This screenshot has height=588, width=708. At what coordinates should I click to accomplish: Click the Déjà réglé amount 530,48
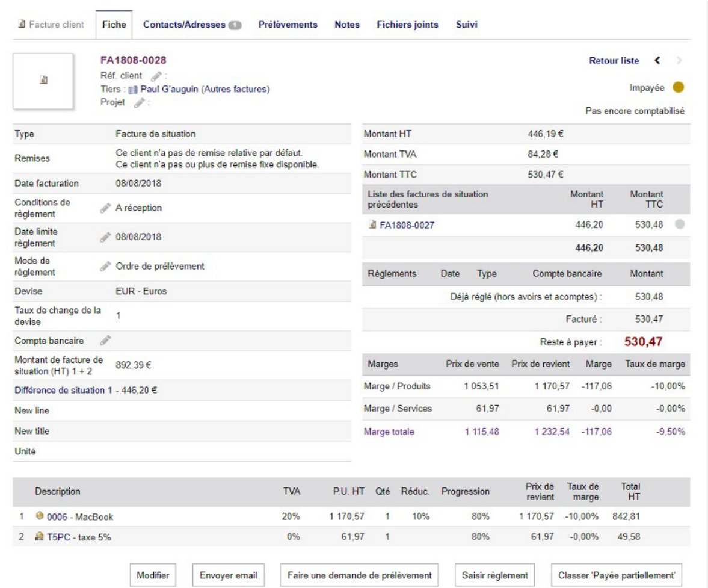(649, 297)
